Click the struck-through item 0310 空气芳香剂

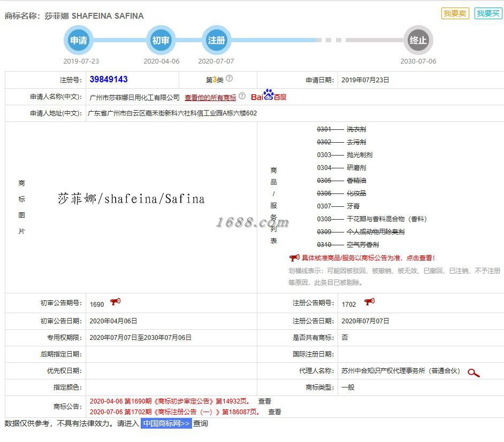[348, 245]
